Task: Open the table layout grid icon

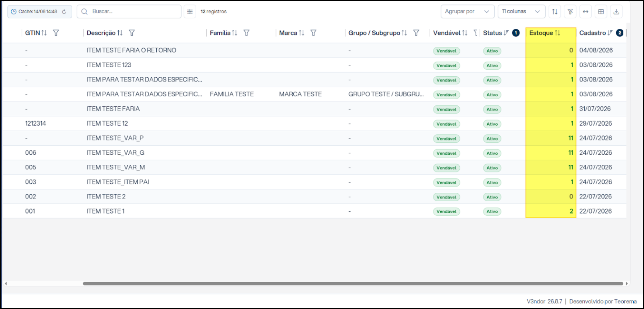Action: [x=601, y=11]
